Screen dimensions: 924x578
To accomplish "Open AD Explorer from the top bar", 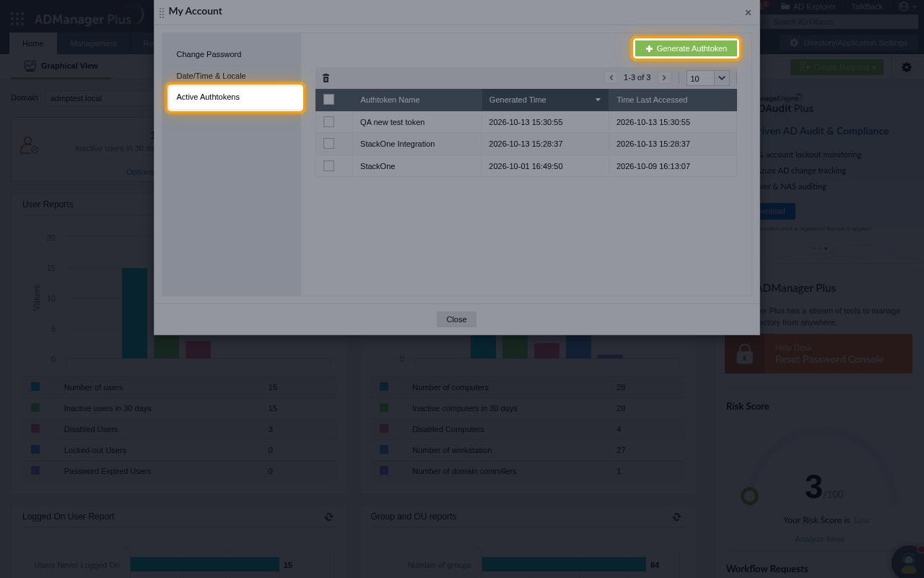I will pos(807,7).
